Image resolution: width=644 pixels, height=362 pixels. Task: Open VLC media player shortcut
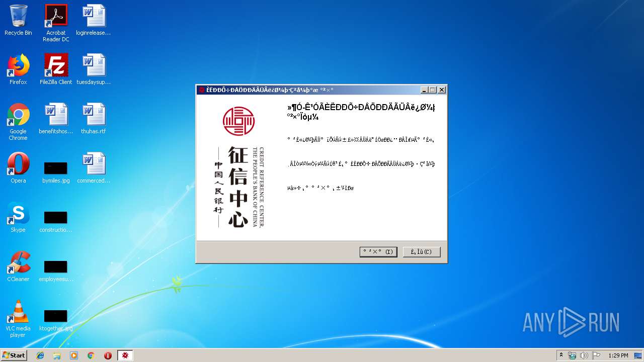point(18,319)
